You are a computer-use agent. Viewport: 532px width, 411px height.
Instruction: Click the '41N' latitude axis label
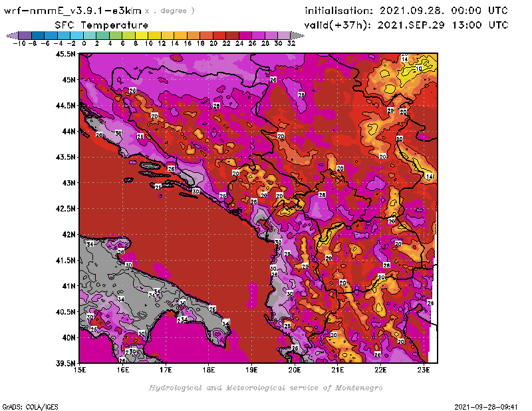(68, 286)
